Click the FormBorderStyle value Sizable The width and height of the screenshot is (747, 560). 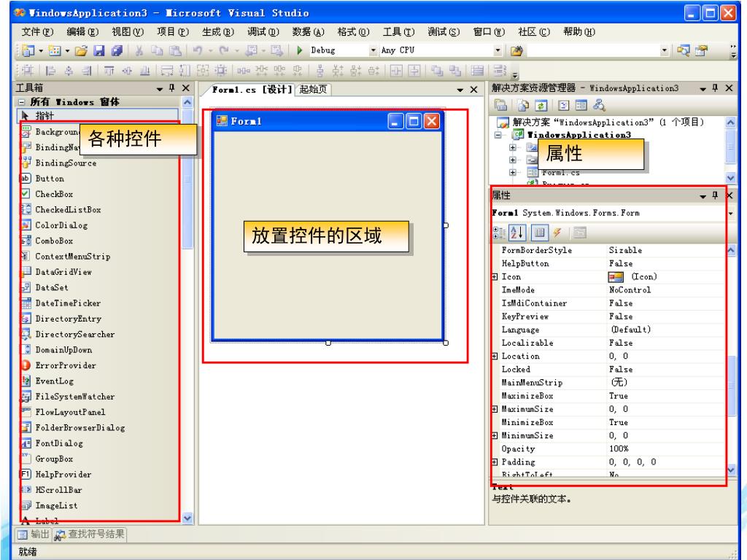[x=625, y=250]
